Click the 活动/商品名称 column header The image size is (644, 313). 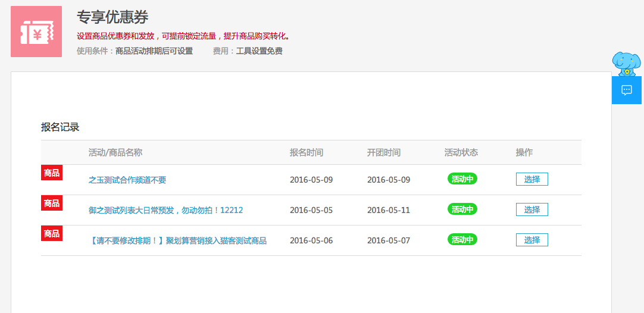coord(115,152)
